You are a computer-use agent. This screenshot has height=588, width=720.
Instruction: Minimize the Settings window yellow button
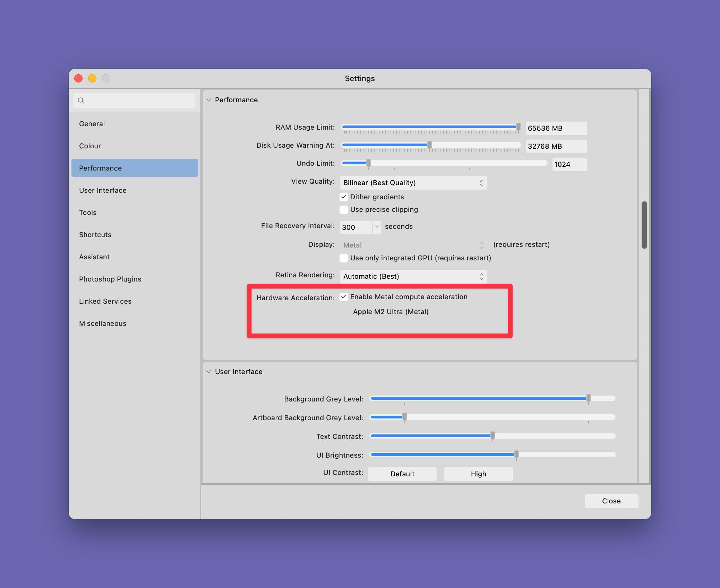pos(92,78)
